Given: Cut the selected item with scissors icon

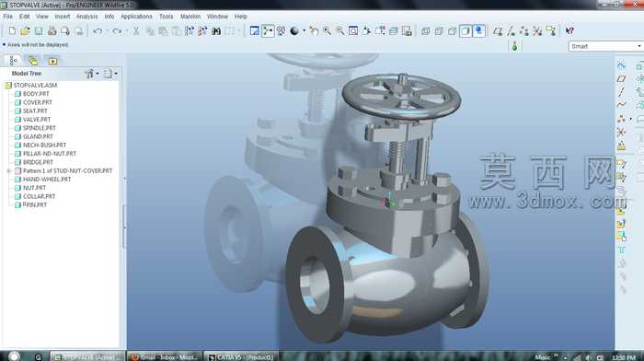Looking at the screenshot, I should pos(136,30).
